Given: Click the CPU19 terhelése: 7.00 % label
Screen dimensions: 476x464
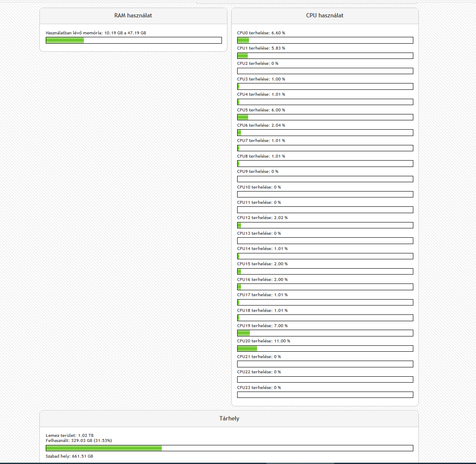Looking at the screenshot, I should pos(262,325).
